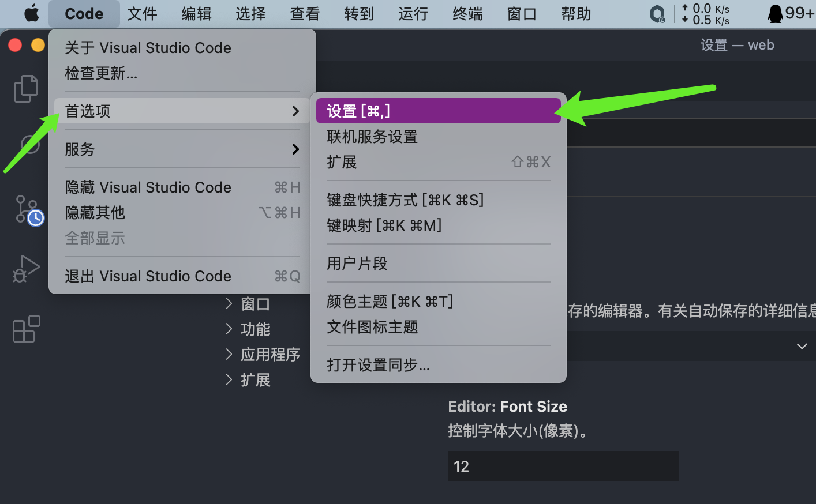Open the 窗口 menu in menu bar
Screen dimensions: 816x504
[x=522, y=14]
